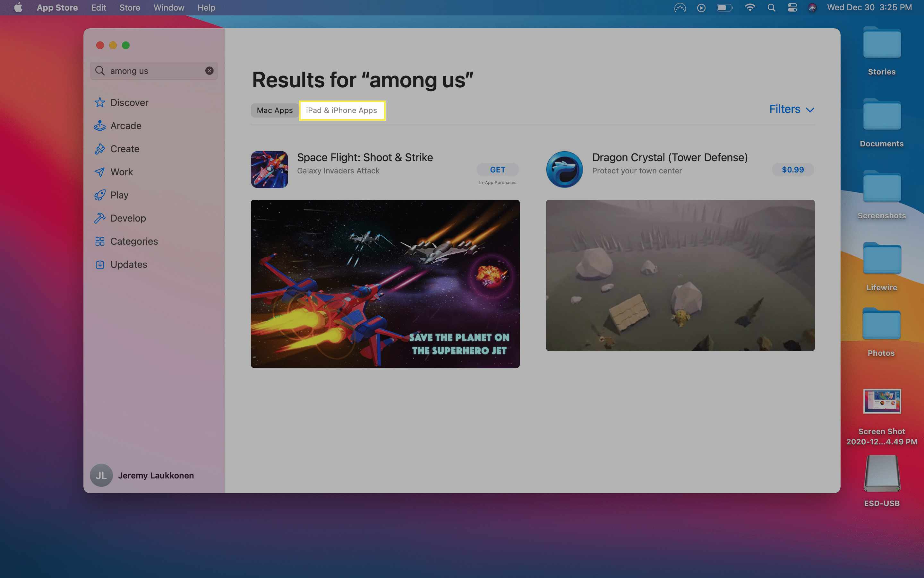This screenshot has height=578, width=924.
Task: Check the Updates section
Action: pos(121,265)
